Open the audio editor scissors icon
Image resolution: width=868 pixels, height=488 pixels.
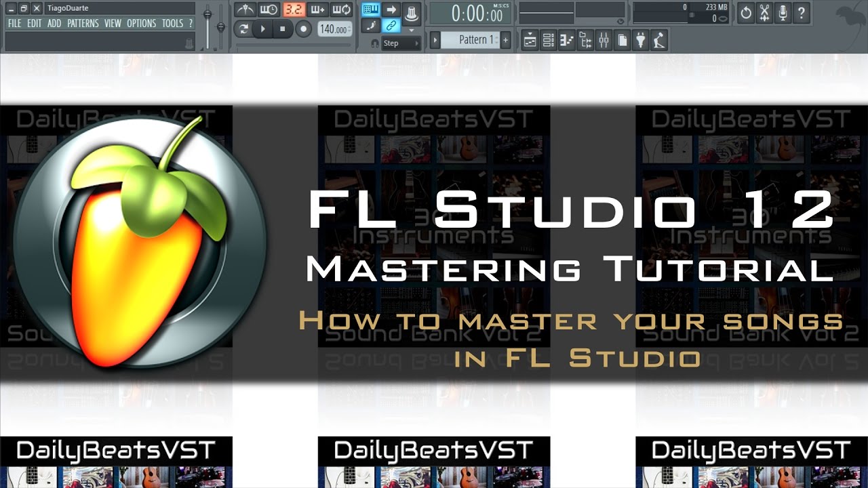coord(765,13)
